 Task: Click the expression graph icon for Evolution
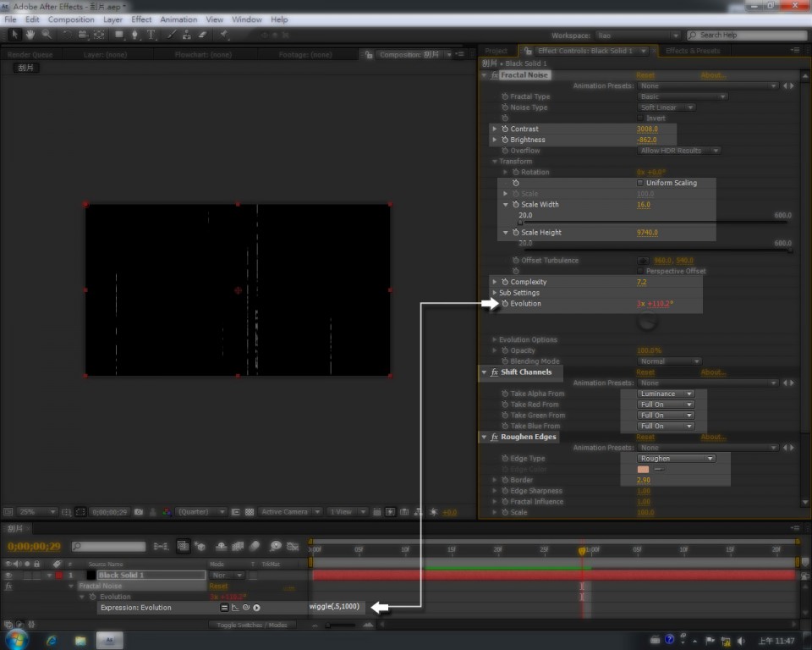(235, 608)
